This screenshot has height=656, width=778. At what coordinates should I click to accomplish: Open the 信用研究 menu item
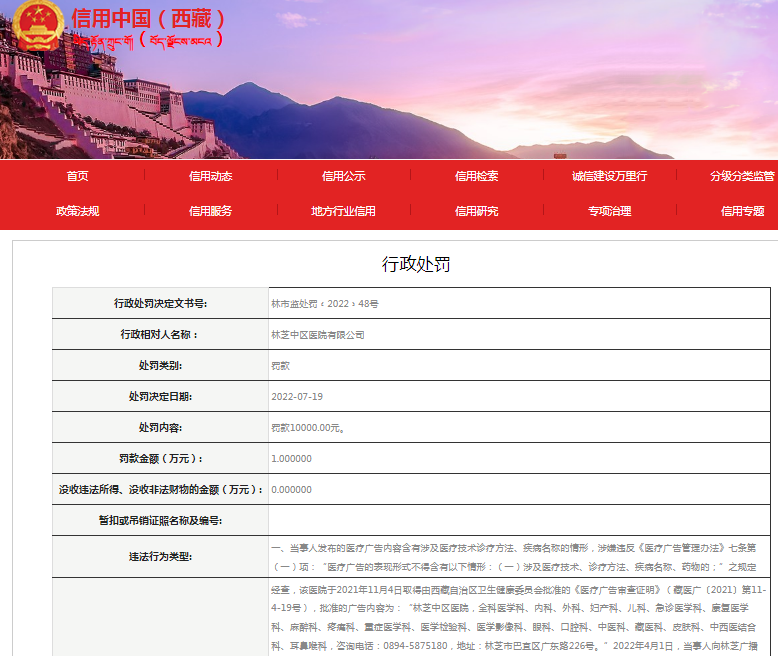pos(476,211)
